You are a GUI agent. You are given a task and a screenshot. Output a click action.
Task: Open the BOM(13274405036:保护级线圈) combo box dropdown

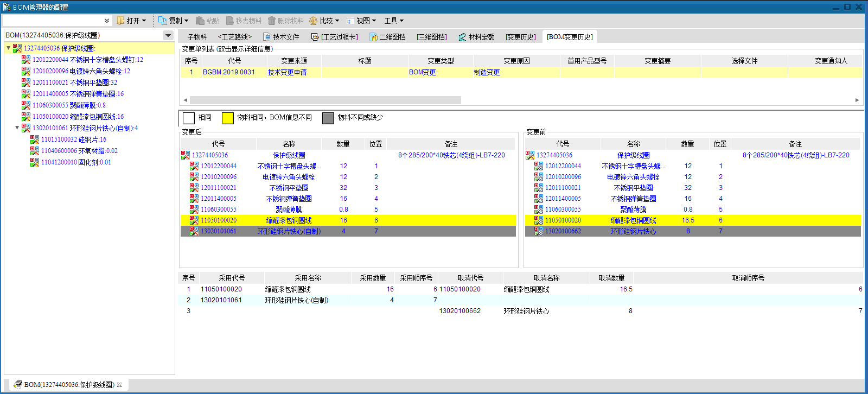tap(168, 35)
